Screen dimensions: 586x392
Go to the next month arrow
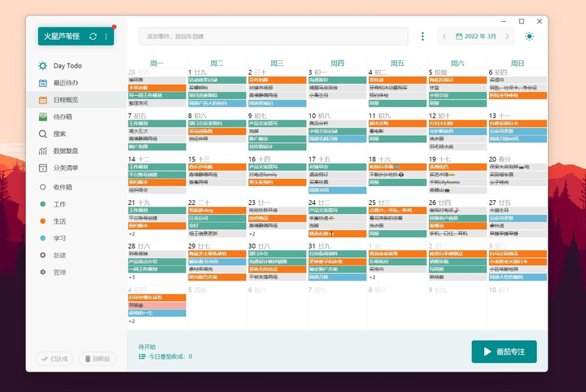507,37
